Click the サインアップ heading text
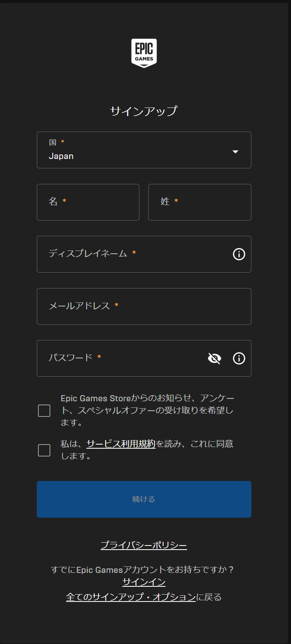The height and width of the screenshot is (644, 291). point(144,111)
